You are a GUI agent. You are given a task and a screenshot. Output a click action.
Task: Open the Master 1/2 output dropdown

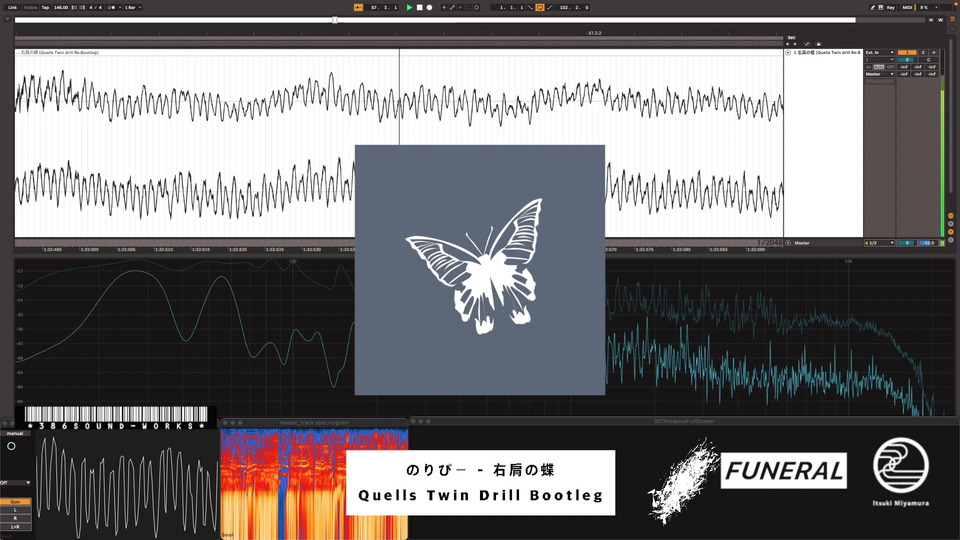pyautogui.click(x=880, y=243)
